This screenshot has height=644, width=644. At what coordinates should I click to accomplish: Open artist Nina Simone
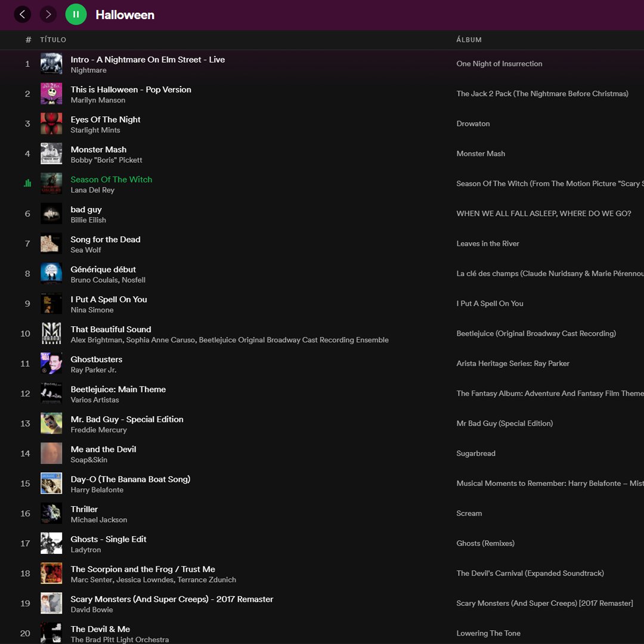(x=92, y=310)
